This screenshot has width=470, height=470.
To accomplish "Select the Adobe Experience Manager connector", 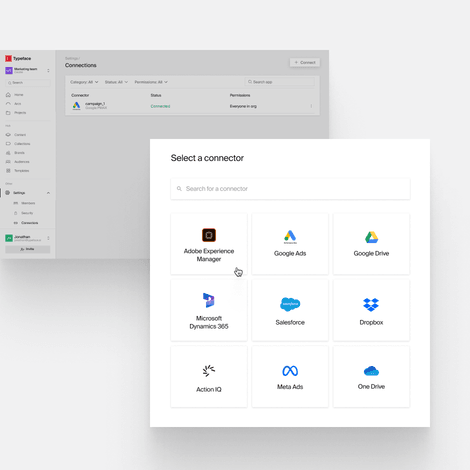I will pyautogui.click(x=209, y=244).
